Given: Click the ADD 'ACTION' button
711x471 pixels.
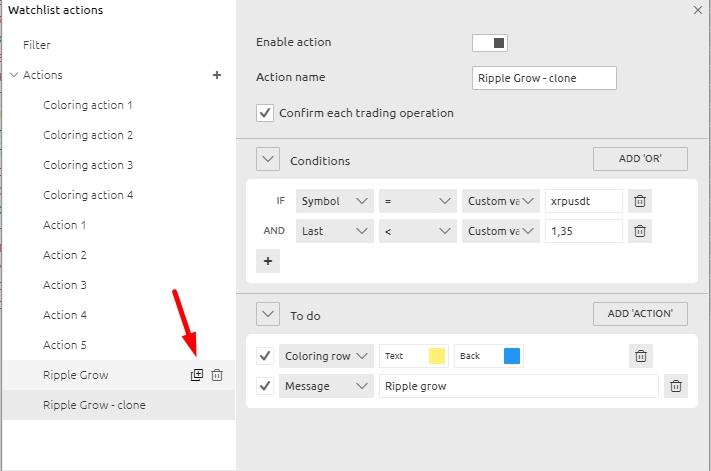Looking at the screenshot, I should [640, 314].
